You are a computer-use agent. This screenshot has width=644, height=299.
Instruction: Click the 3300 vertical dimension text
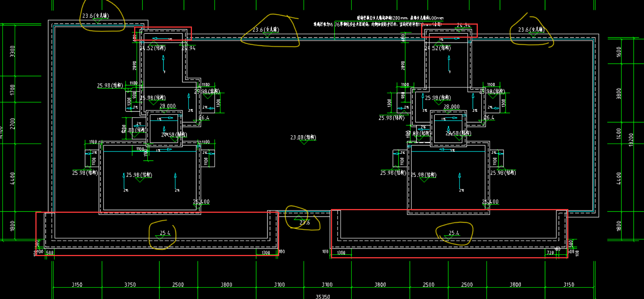coord(12,51)
